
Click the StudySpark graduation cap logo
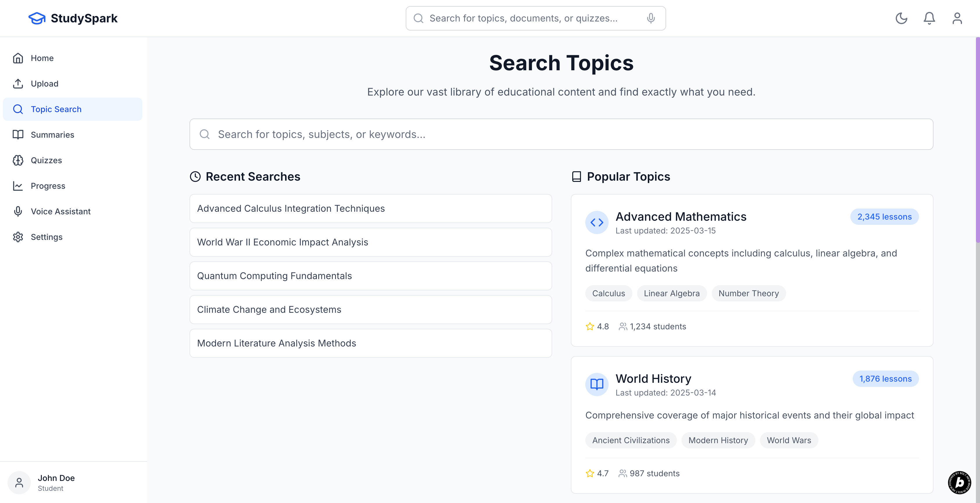37,18
